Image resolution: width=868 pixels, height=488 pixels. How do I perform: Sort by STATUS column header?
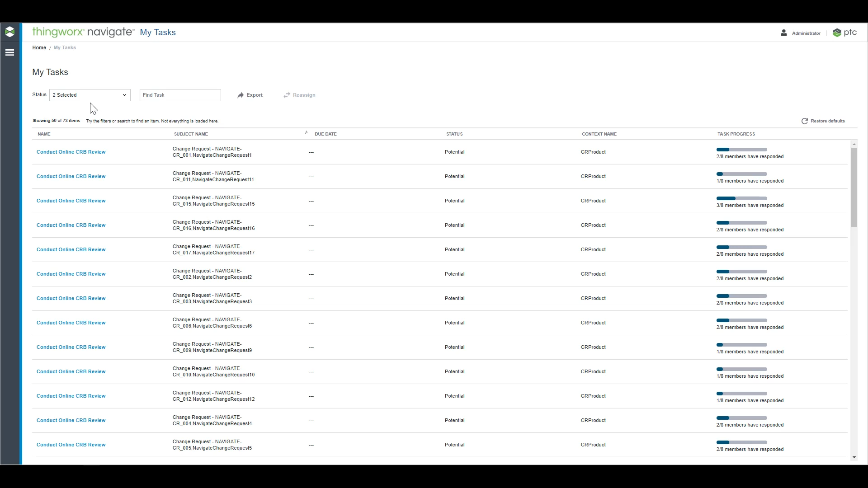click(x=454, y=134)
